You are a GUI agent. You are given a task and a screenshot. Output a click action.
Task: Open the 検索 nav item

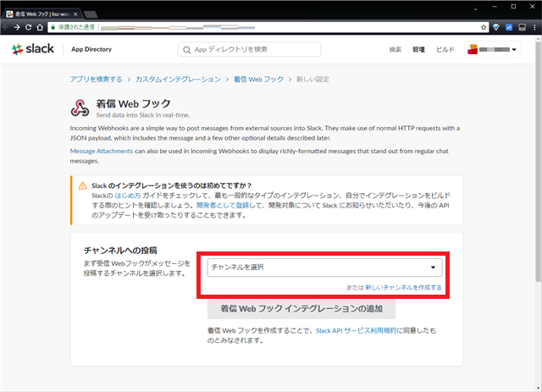point(395,50)
